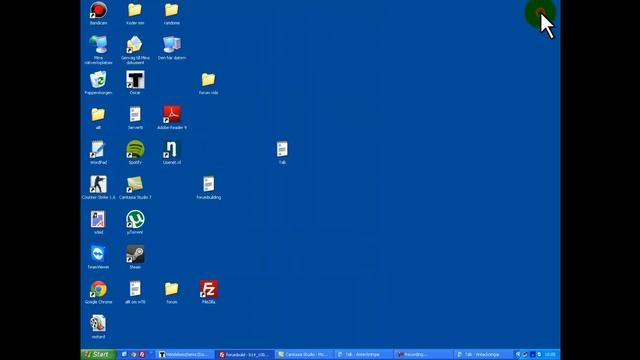640x360 pixels.
Task: Launch the Oscar shortcut with T logo
Action: (135, 80)
